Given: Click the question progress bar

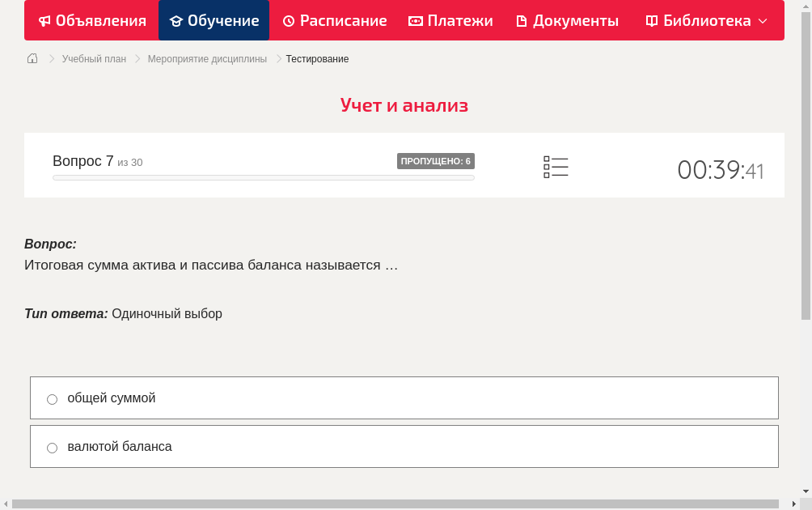Looking at the screenshot, I should point(263,177).
